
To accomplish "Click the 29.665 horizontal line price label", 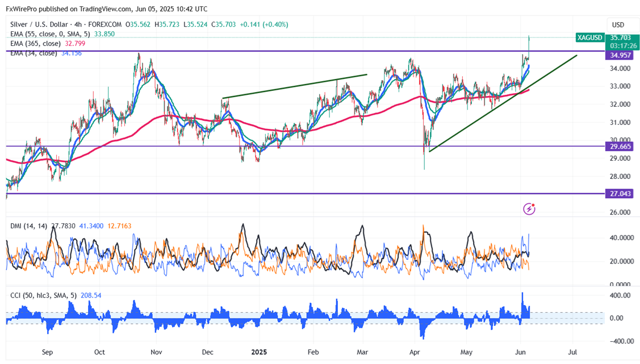I will [620, 147].
